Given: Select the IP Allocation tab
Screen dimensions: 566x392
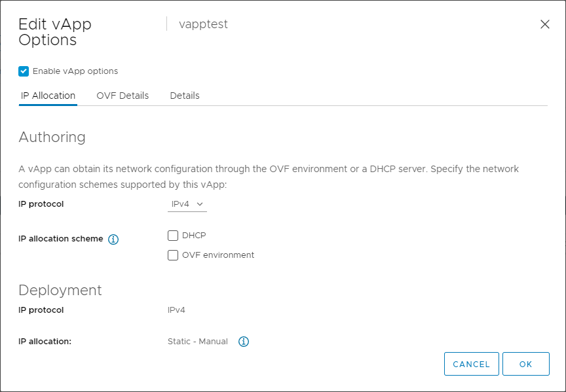Looking at the screenshot, I should [x=48, y=96].
